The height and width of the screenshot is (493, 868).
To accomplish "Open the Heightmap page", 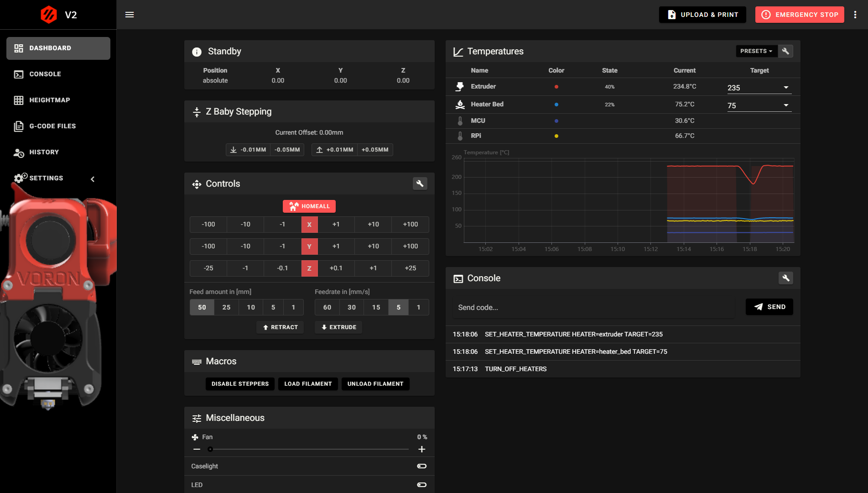I will pos(58,100).
